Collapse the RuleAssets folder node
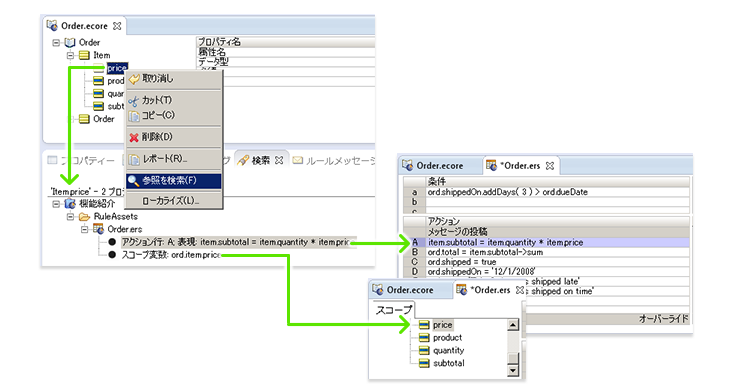The image size is (750, 391). point(70,217)
